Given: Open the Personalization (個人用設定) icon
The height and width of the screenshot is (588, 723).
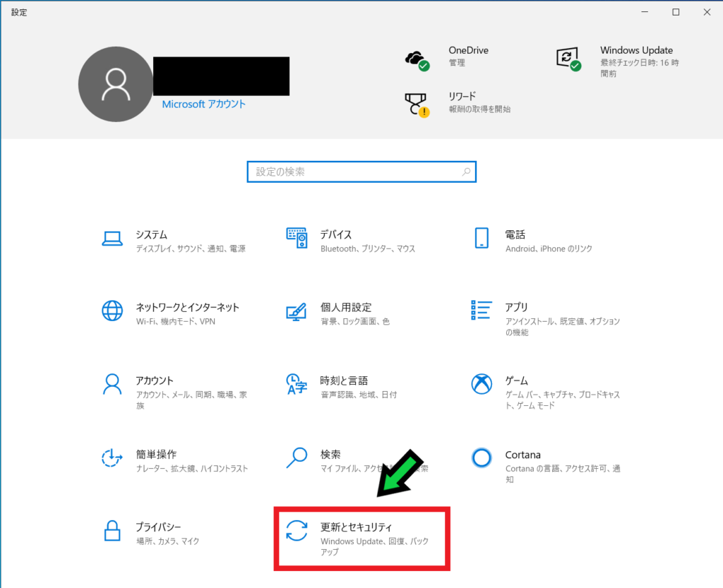Looking at the screenshot, I should (x=297, y=311).
